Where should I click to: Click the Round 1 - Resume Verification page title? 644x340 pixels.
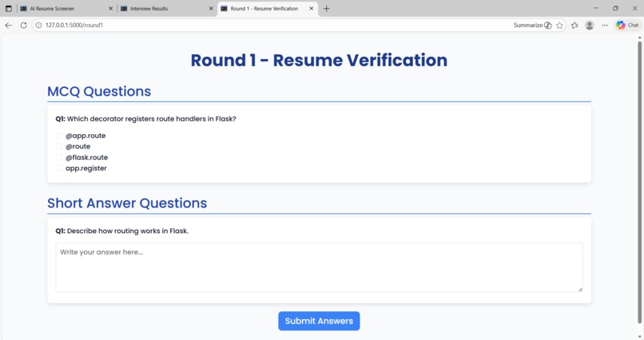319,61
